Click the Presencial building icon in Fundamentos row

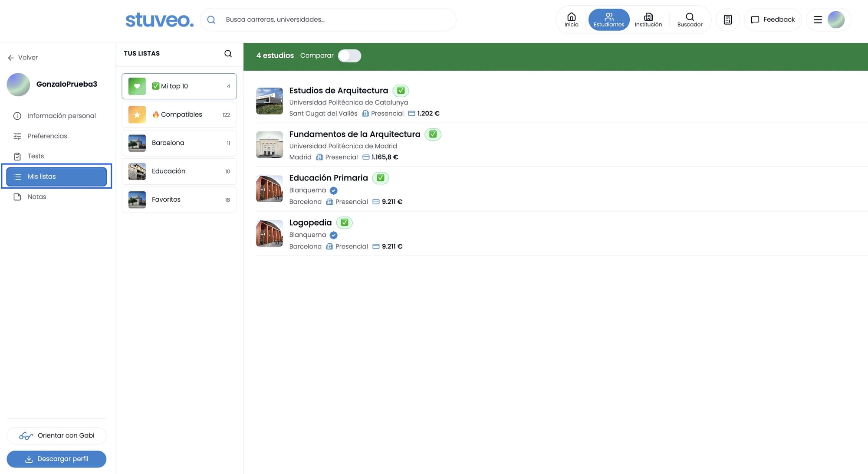pyautogui.click(x=319, y=157)
